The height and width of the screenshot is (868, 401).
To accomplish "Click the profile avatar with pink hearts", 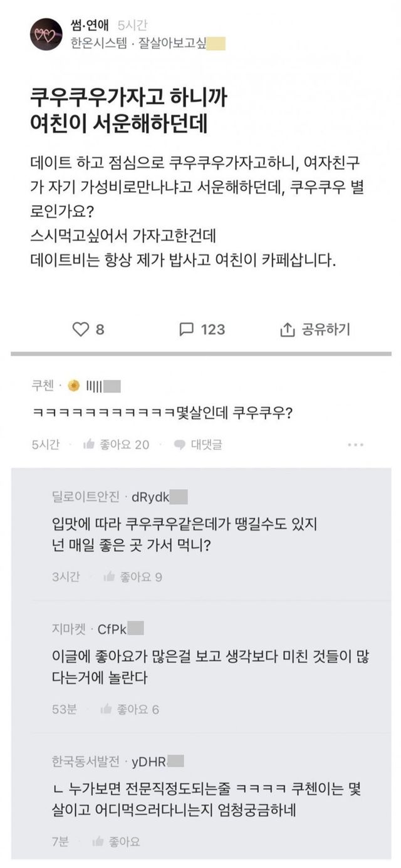I will 46,34.
